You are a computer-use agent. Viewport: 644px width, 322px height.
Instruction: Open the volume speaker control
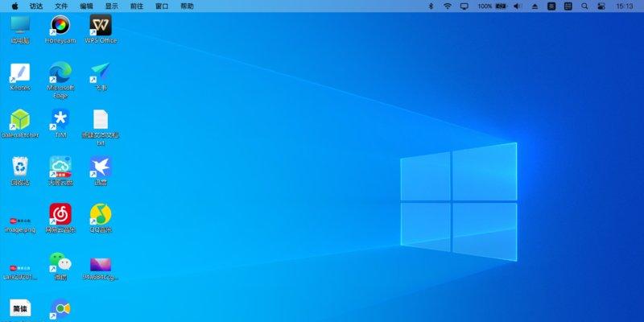coord(518,6)
